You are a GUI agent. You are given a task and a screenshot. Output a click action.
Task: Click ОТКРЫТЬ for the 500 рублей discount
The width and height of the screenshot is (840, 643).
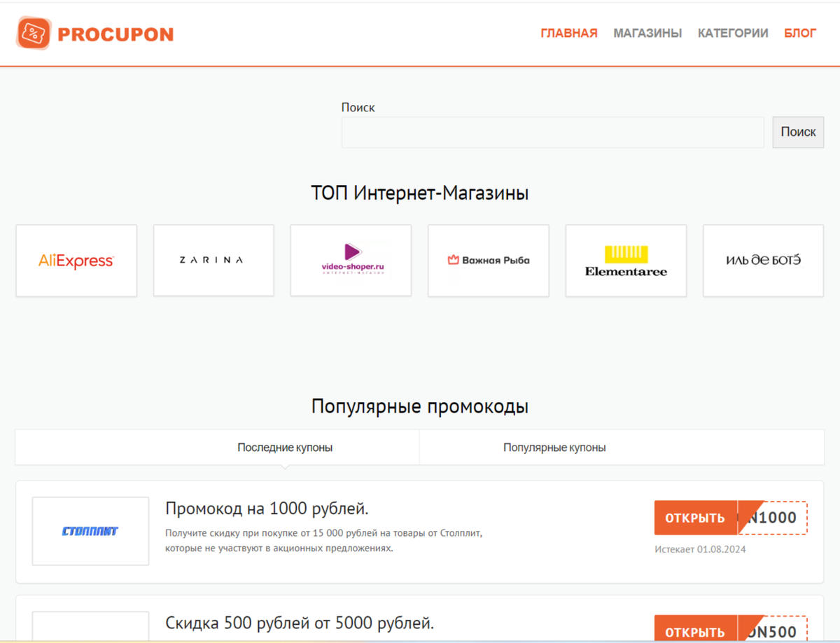tap(695, 628)
